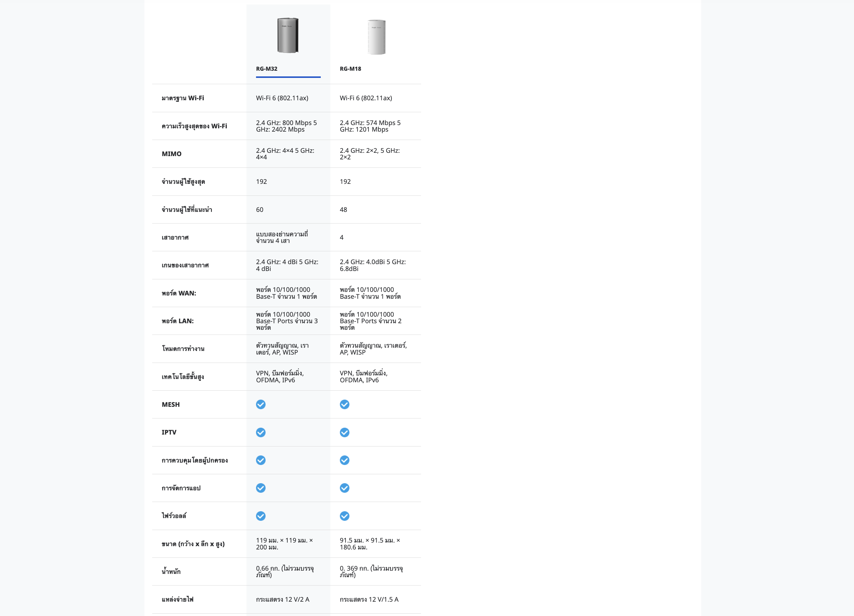This screenshot has width=854, height=616.
Task: Click the MIMO row label
Action: pyautogui.click(x=171, y=154)
